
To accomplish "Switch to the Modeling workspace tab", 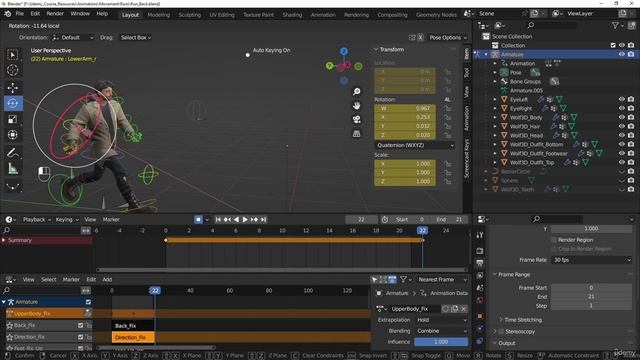I will coord(158,15).
